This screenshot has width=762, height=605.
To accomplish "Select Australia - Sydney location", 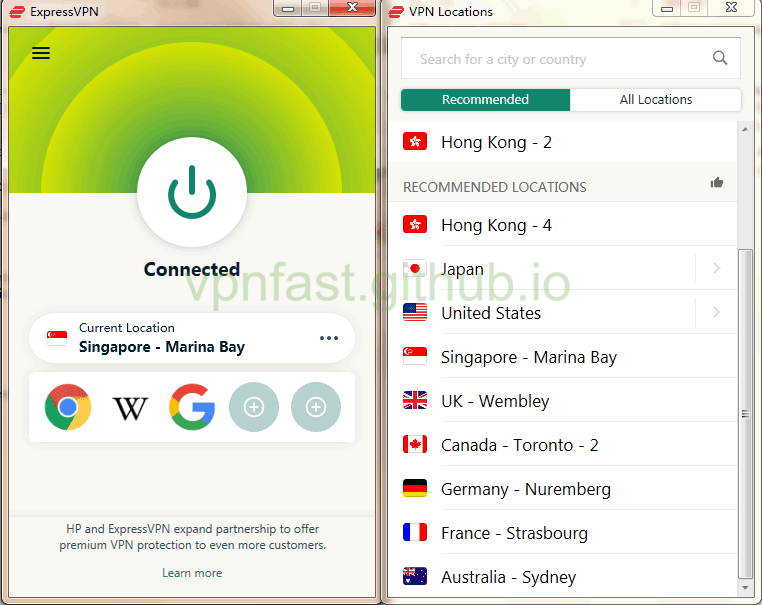I will tap(563, 577).
